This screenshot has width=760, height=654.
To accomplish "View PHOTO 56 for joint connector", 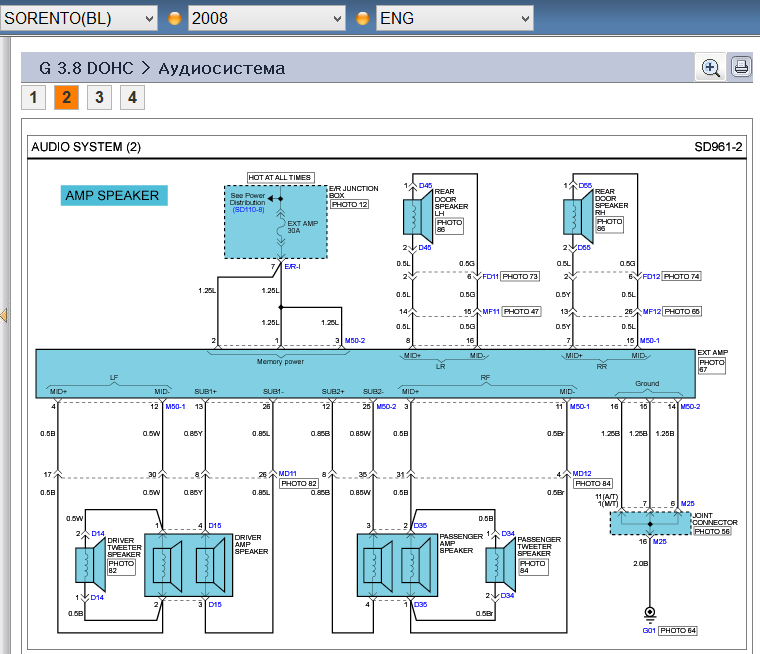I will [711, 532].
